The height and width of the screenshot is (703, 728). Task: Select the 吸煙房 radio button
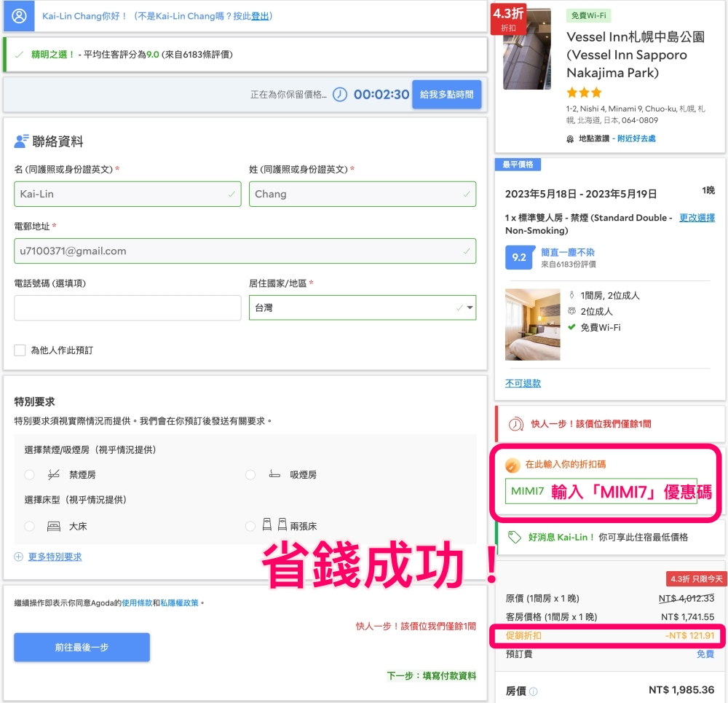(250, 474)
